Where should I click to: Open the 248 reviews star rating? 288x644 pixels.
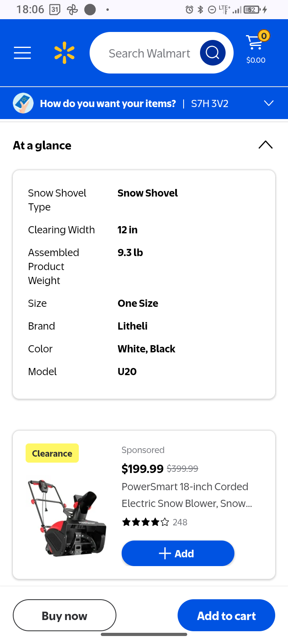pos(154,522)
